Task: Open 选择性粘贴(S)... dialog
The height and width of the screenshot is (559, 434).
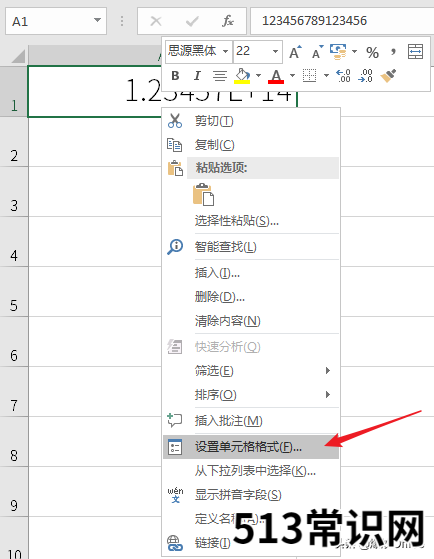Action: click(251, 221)
